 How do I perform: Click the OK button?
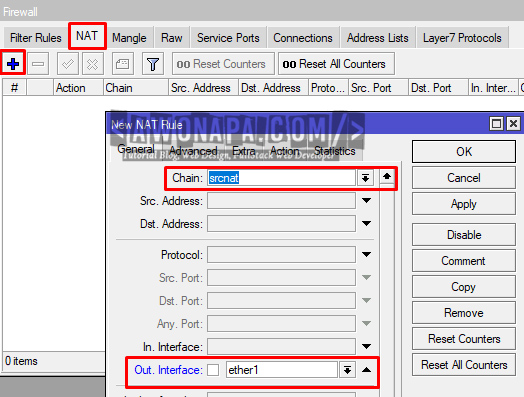[x=464, y=152]
